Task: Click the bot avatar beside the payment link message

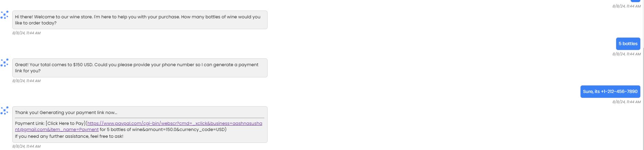Action: [x=4, y=111]
